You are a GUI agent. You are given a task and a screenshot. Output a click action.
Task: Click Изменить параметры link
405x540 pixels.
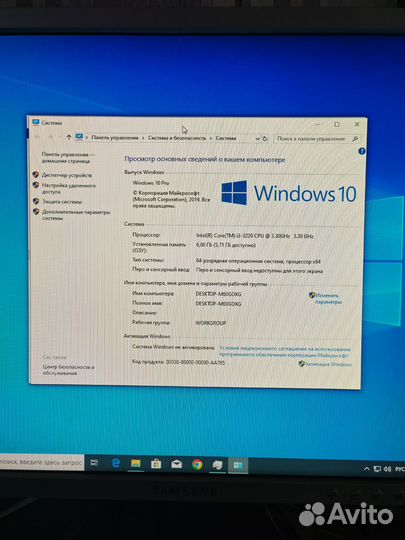point(329,299)
